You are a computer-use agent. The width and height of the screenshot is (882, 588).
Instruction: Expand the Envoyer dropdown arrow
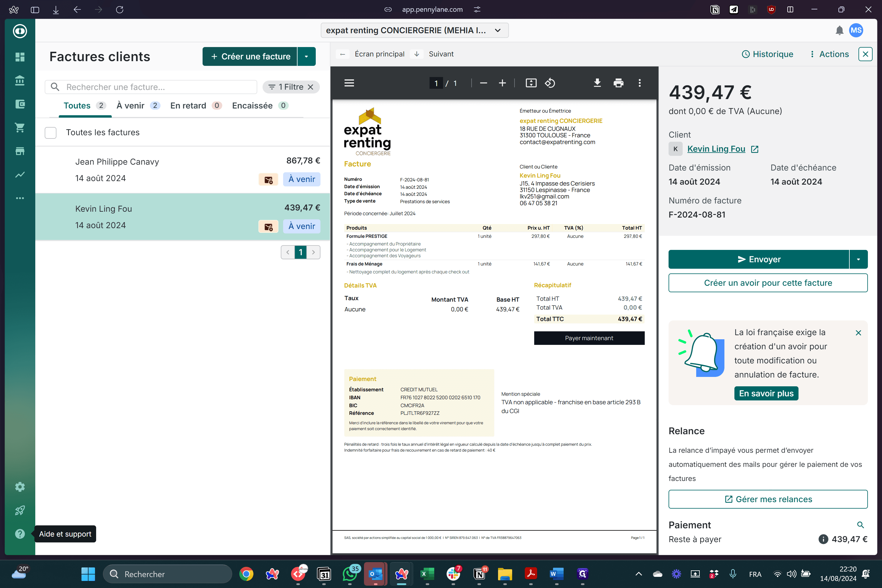(858, 259)
